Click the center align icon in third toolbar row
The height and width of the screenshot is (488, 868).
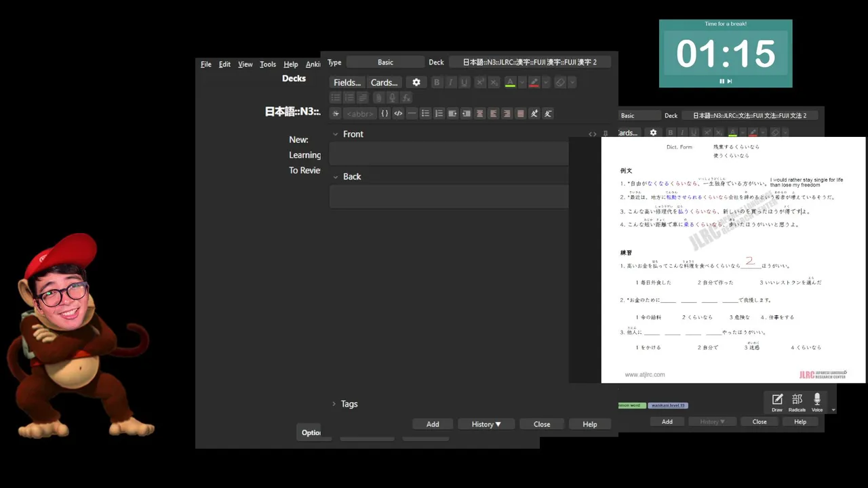[480, 113]
